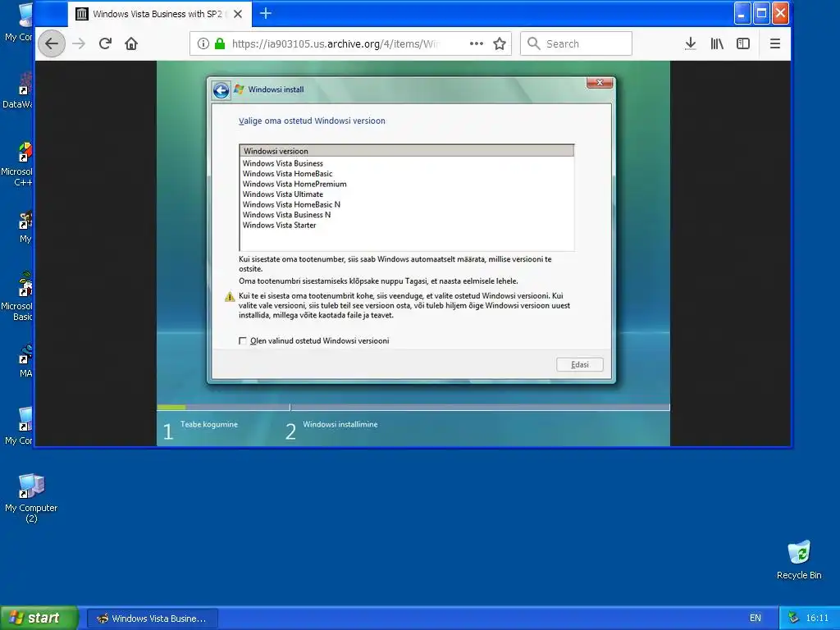Screen dimensions: 840x630
Task: Open the browser home page icon
Action: pyautogui.click(x=131, y=43)
